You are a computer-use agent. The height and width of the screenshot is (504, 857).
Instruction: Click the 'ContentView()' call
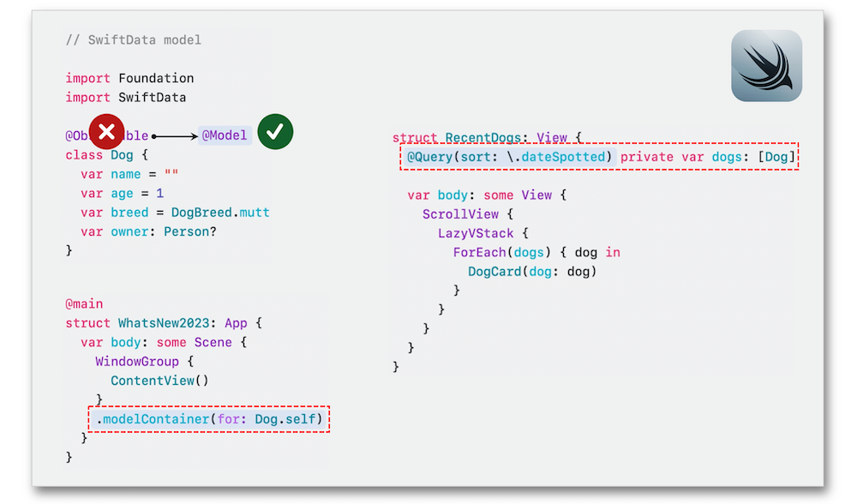159,381
